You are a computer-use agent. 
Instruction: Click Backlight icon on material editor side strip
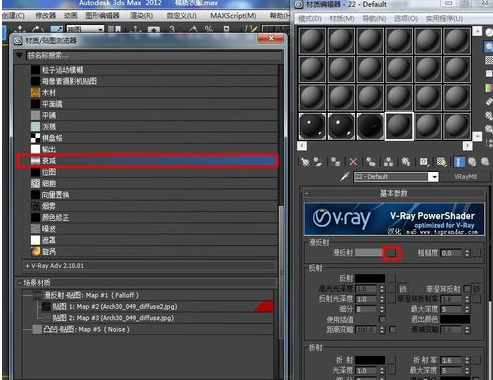click(489, 47)
